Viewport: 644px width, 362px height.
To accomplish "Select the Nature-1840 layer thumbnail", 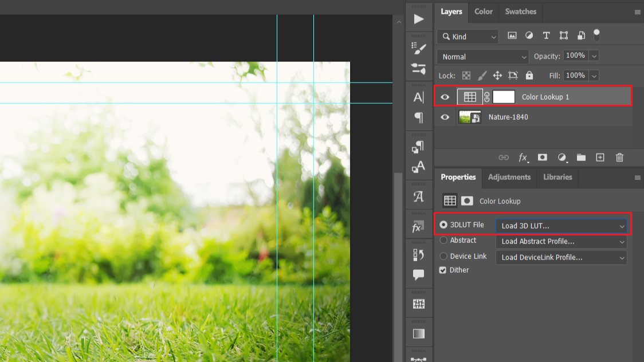I will [x=469, y=117].
